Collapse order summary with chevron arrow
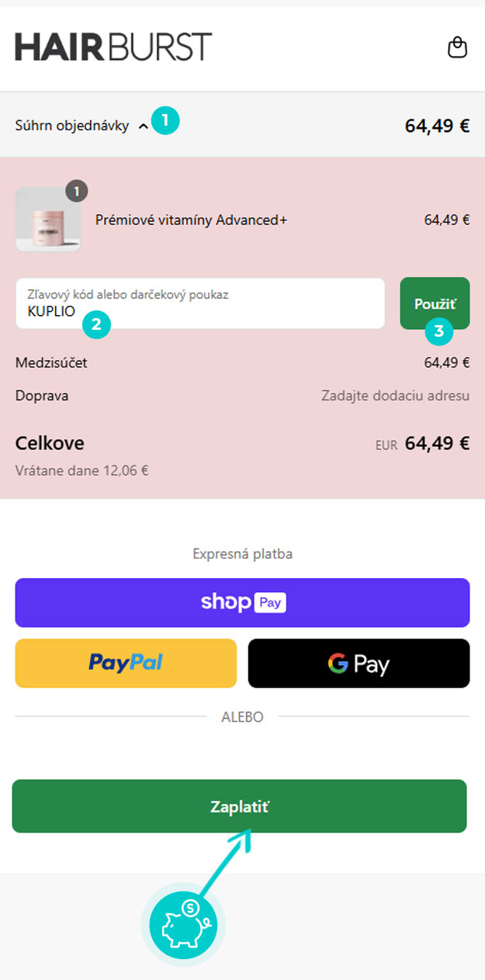 [x=143, y=126]
